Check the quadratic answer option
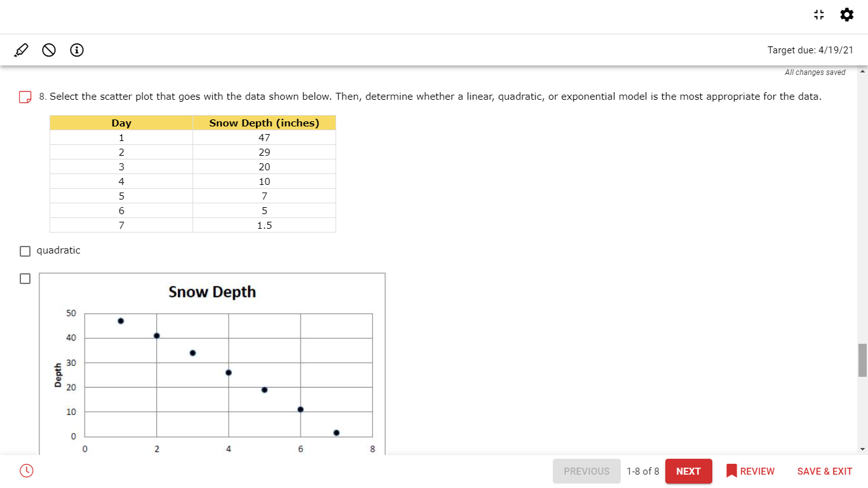Viewport: 868px width, 488px height. (25, 250)
